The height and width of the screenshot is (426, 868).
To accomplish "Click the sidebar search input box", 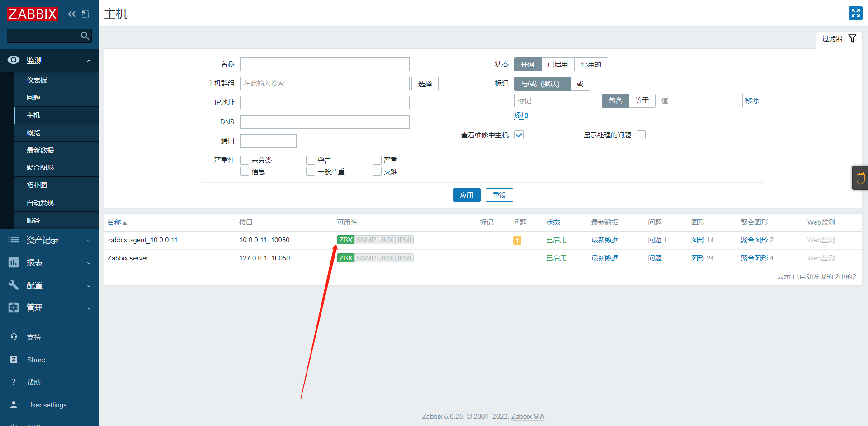I will point(49,36).
